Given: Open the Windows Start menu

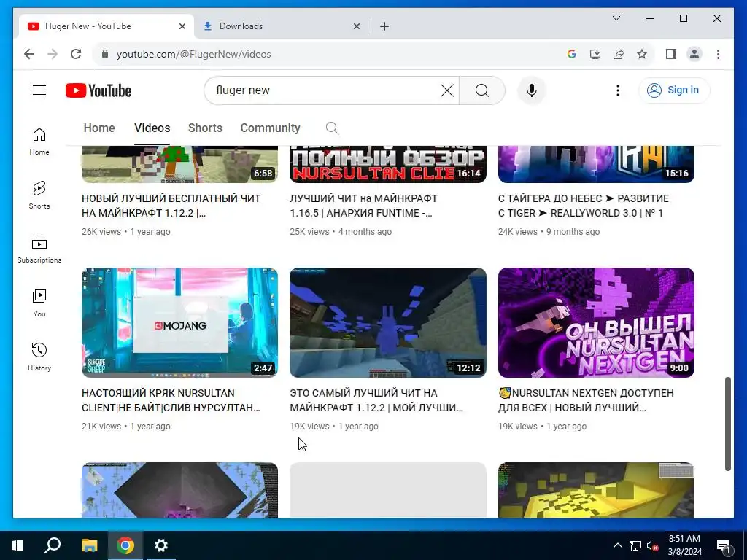Looking at the screenshot, I should [18, 545].
